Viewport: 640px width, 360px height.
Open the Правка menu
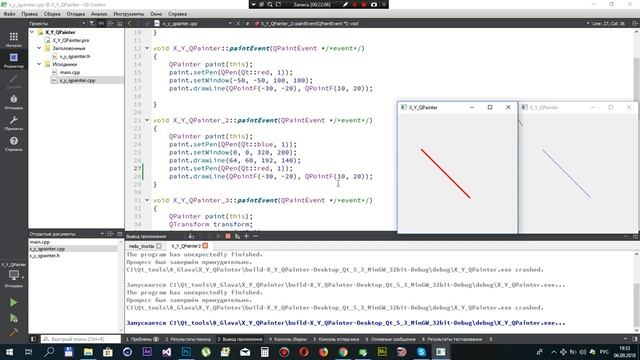tap(29, 14)
